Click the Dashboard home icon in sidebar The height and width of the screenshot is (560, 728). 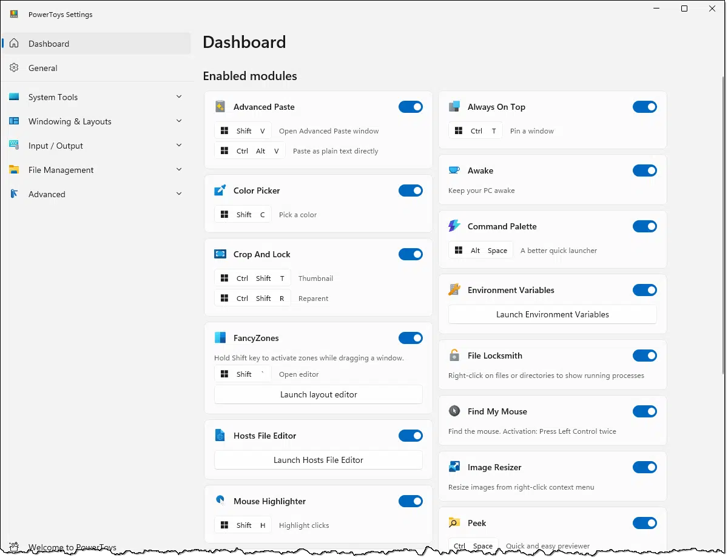pos(15,44)
